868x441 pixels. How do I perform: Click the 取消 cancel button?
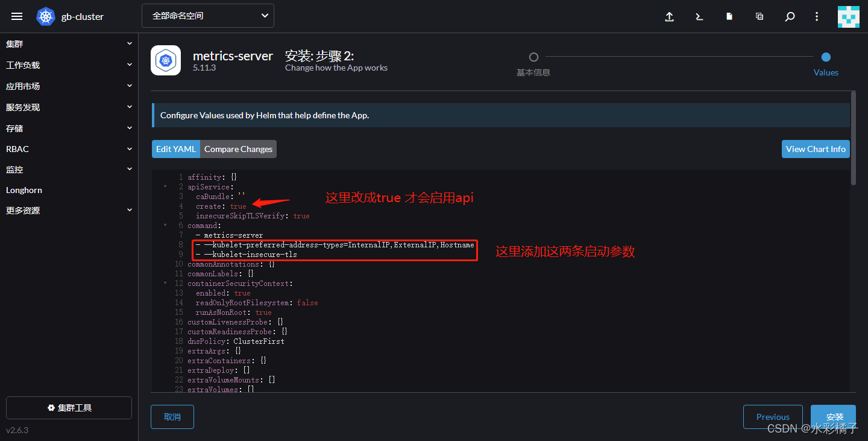click(x=172, y=417)
